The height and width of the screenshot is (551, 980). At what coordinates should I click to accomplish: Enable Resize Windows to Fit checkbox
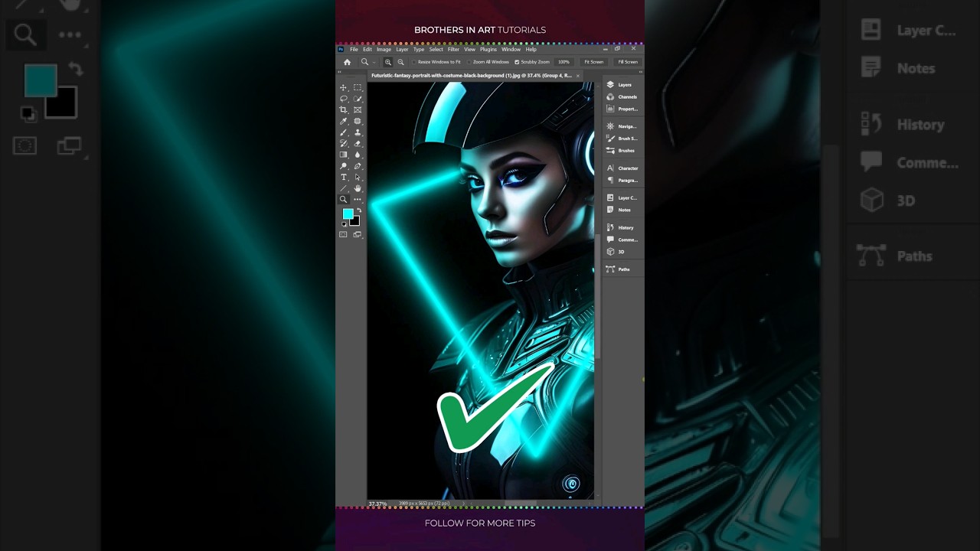click(x=414, y=62)
